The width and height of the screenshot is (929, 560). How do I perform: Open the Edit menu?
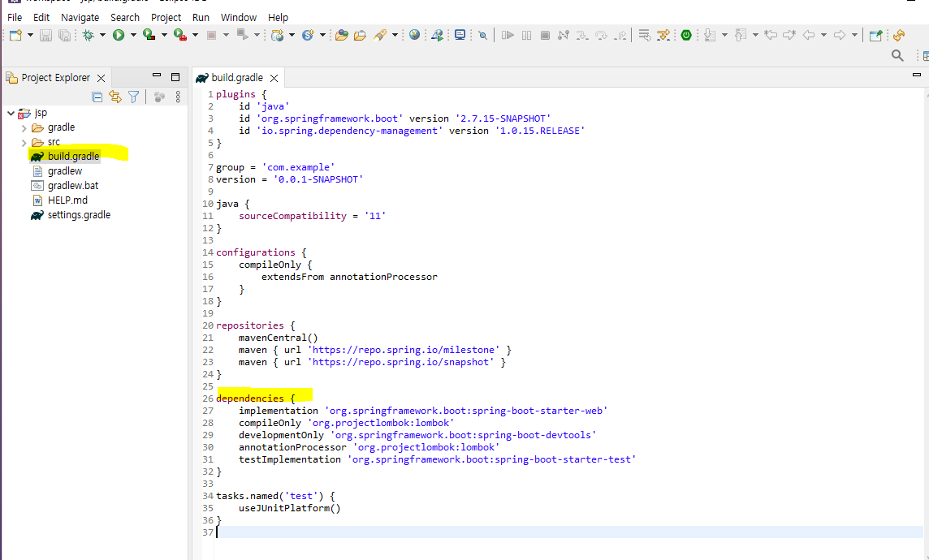point(41,18)
